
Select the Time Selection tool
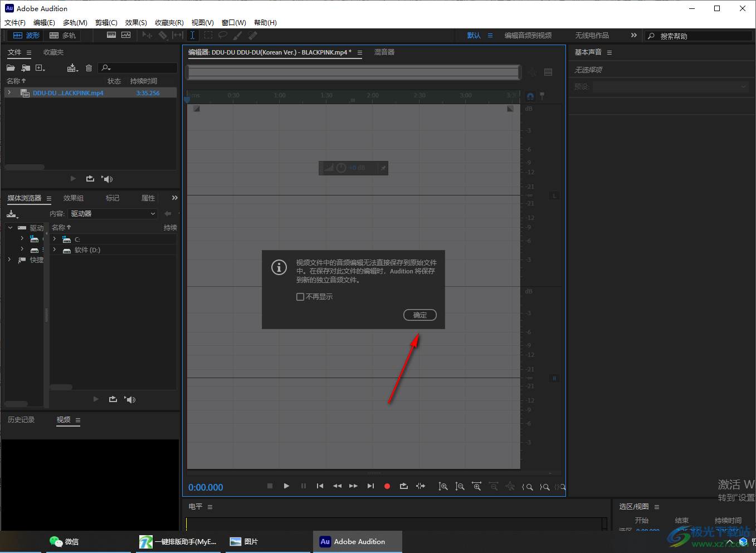[192, 35]
